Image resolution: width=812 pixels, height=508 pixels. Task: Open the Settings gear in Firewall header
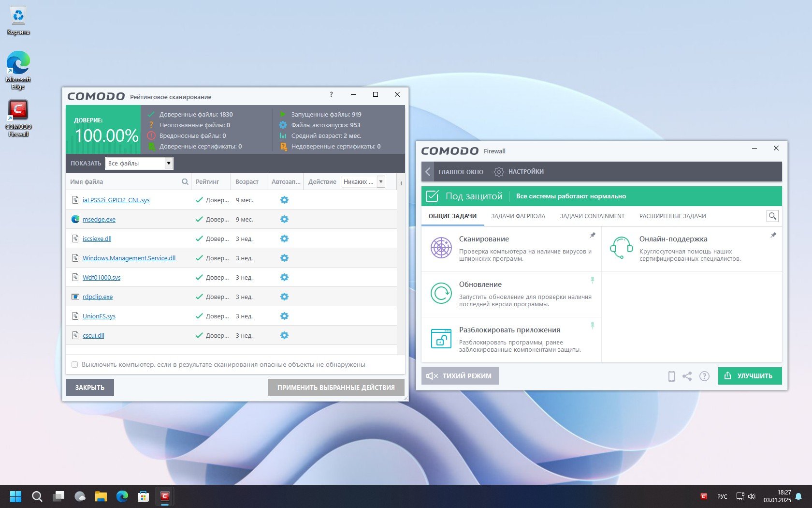pos(499,172)
